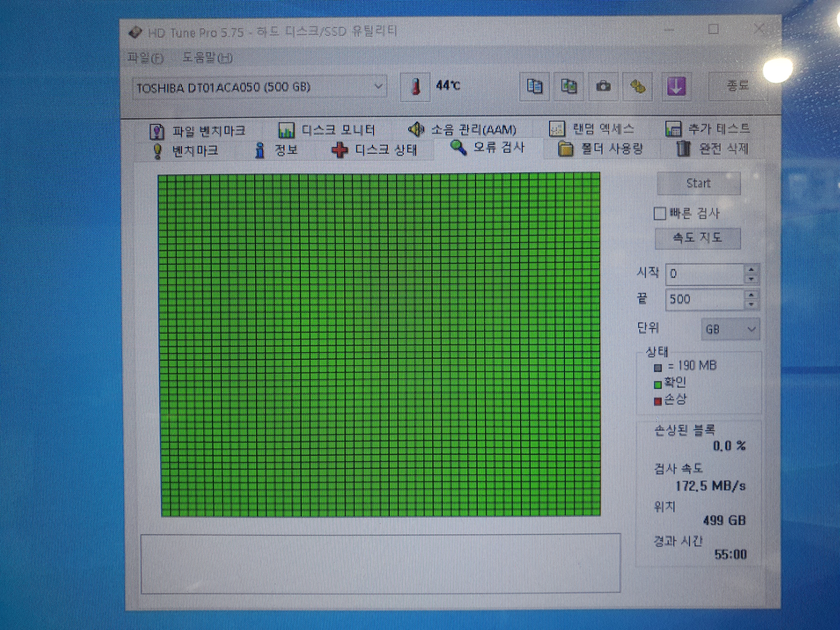Click the 끝 input field showing 500
This screenshot has width=840, height=630.
point(705,299)
